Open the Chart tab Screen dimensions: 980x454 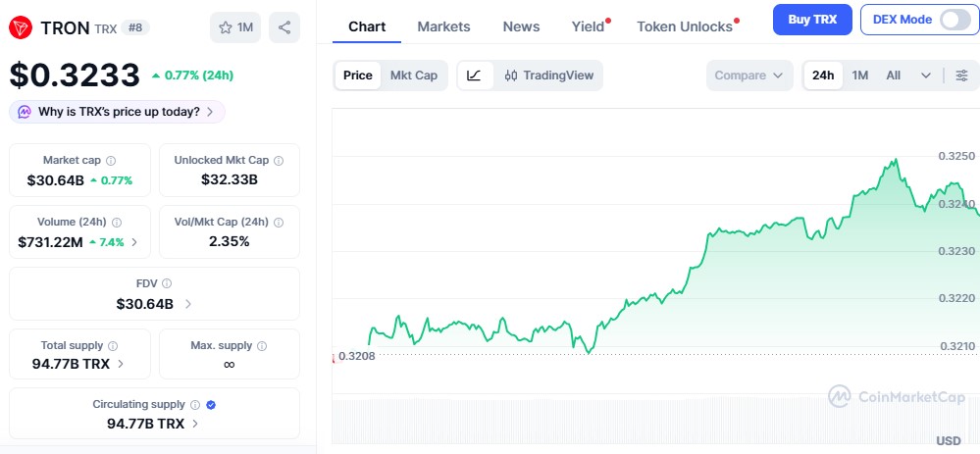(367, 26)
